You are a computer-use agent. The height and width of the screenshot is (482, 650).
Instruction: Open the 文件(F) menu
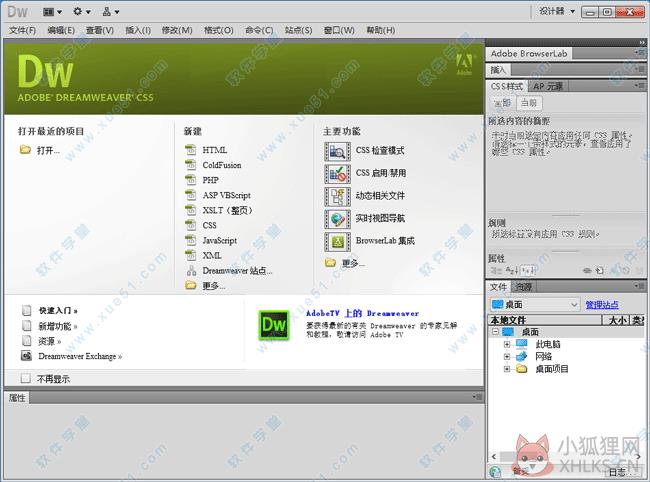22,30
